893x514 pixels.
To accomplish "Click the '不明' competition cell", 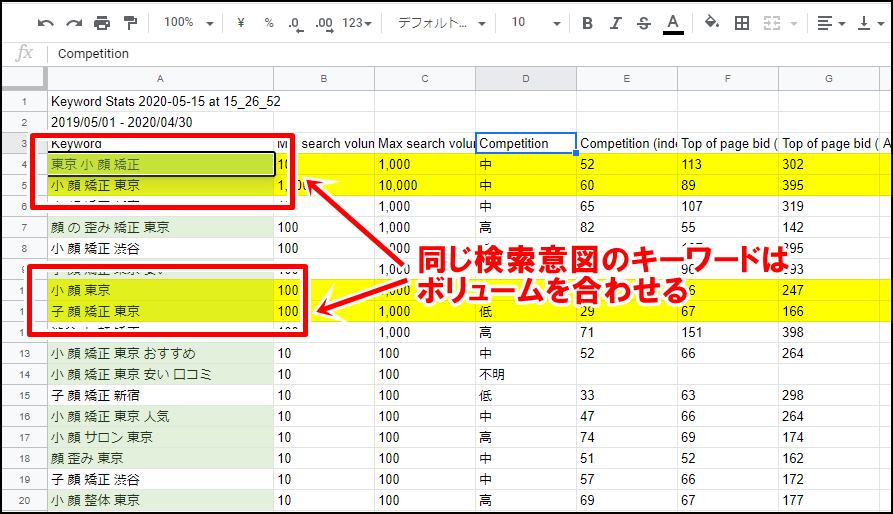I will tap(526, 375).
